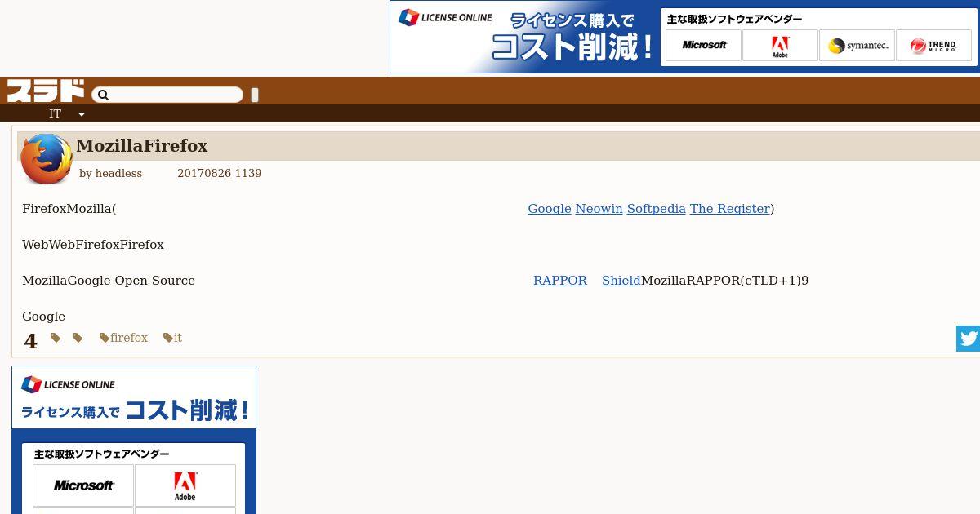Open the IT section menu item
This screenshot has width=980, height=514.
pyautogui.click(x=55, y=114)
